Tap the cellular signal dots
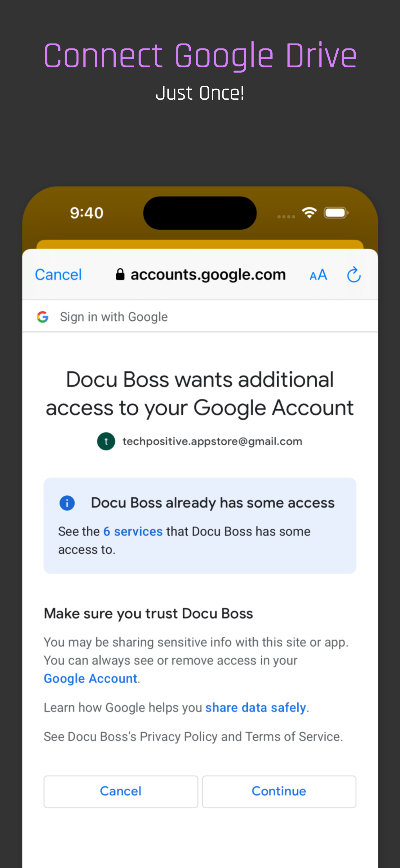Viewport: 400px width, 868px height. click(x=286, y=217)
